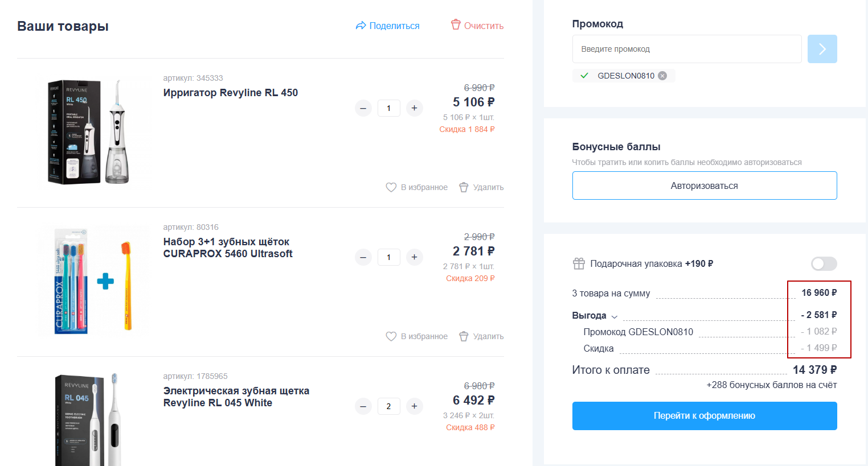Remove applied promo code GDESLON0810

(662, 76)
